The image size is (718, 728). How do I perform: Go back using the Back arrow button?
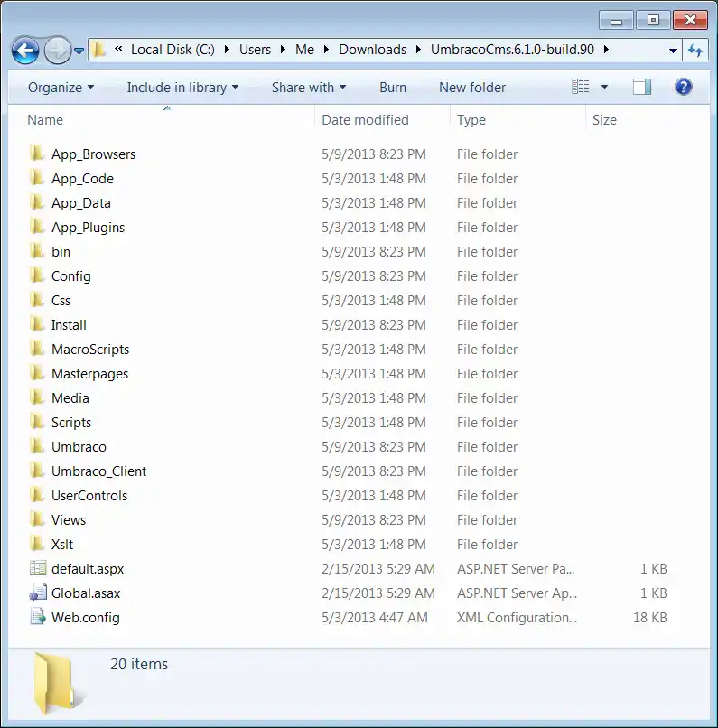25,51
